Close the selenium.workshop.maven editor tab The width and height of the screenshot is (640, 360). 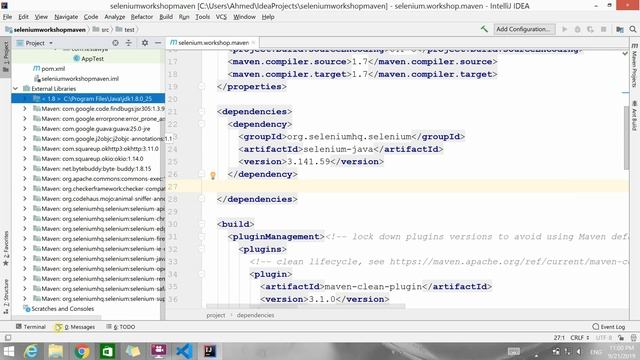click(253, 42)
